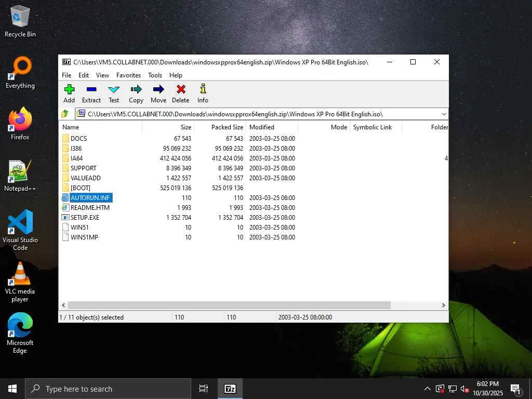Select the Visual Studio Code shortcut
Image resolution: width=532 pixels, height=399 pixels.
click(20, 230)
